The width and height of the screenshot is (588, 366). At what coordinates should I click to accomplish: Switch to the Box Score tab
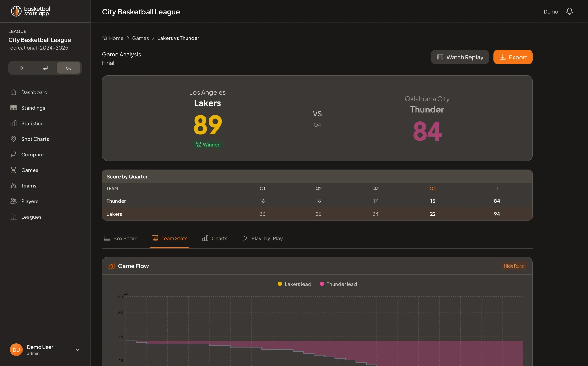coord(121,238)
